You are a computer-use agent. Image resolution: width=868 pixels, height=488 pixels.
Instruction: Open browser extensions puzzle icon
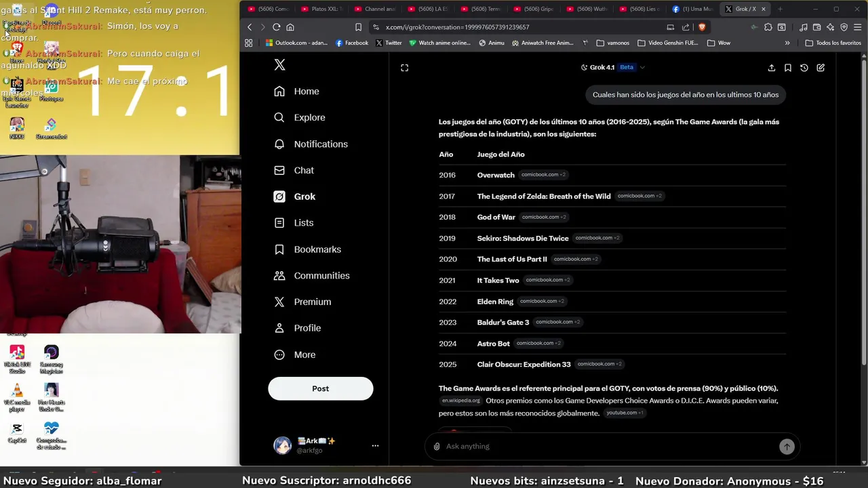768,27
